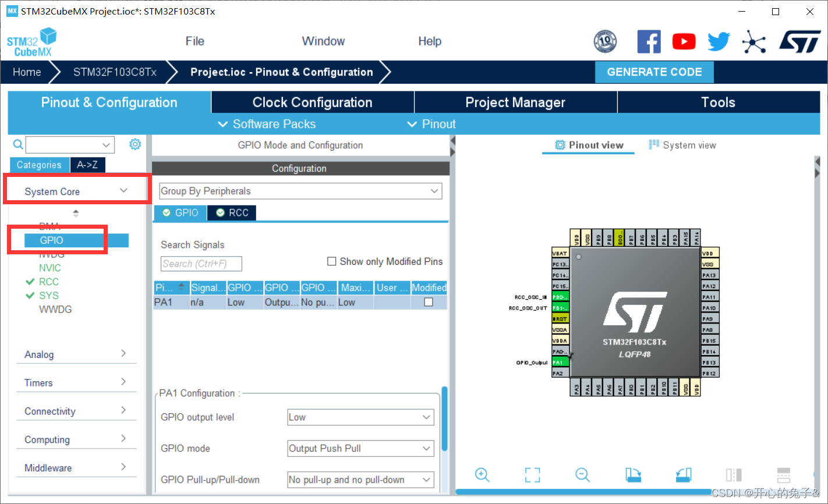Screen dimensions: 828x504
Task: Click the BOOT0 pin on chip top edge
Action: tap(620, 237)
